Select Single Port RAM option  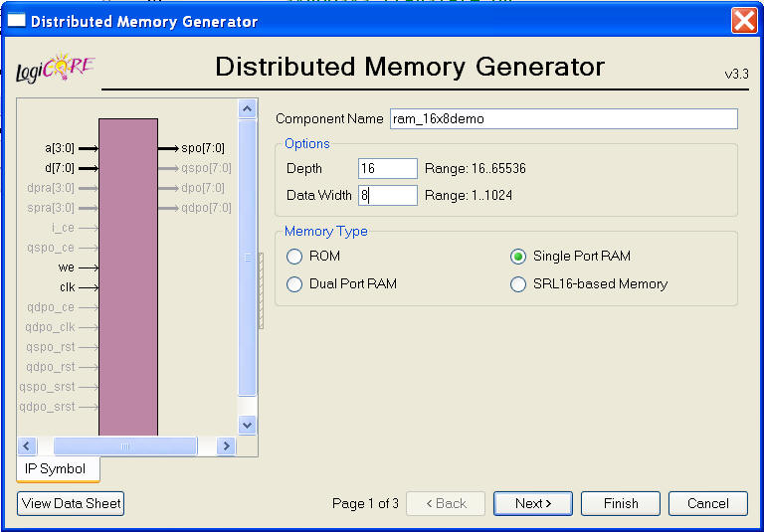(x=518, y=257)
